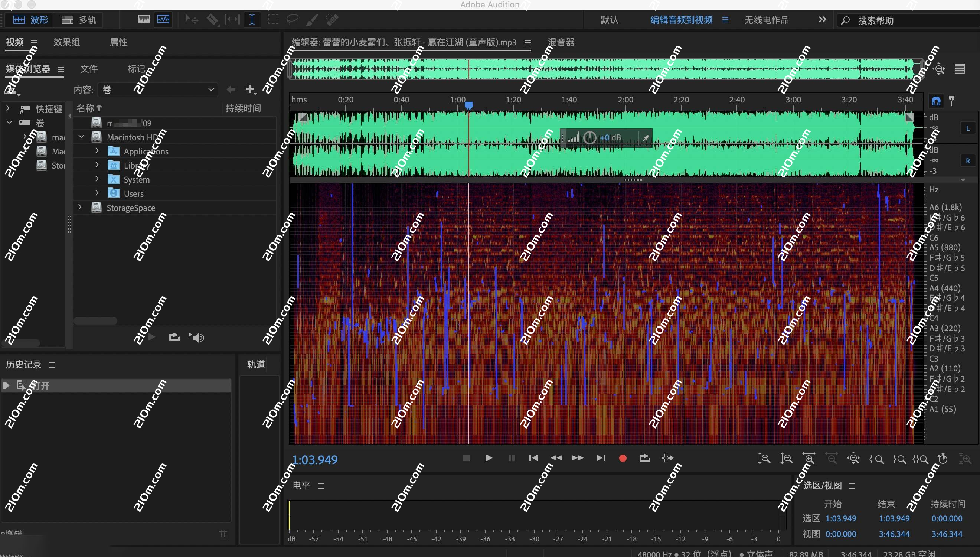980x557 pixels.
Task: Select the Time Selection tool
Action: pyautogui.click(x=252, y=19)
